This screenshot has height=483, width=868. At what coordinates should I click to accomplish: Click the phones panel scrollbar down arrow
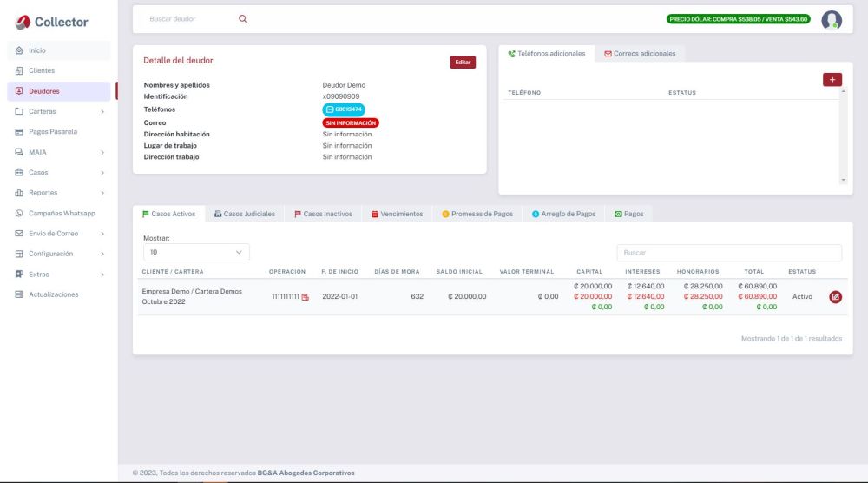842,180
